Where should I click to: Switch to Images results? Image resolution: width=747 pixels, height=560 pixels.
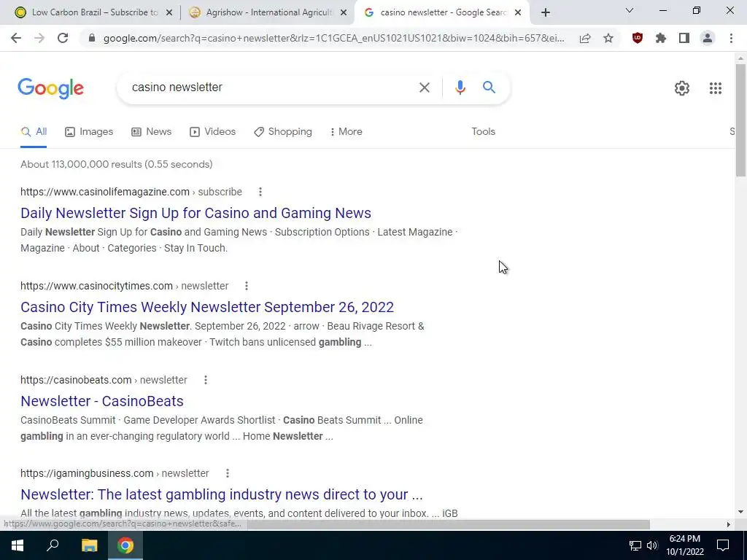tap(89, 132)
